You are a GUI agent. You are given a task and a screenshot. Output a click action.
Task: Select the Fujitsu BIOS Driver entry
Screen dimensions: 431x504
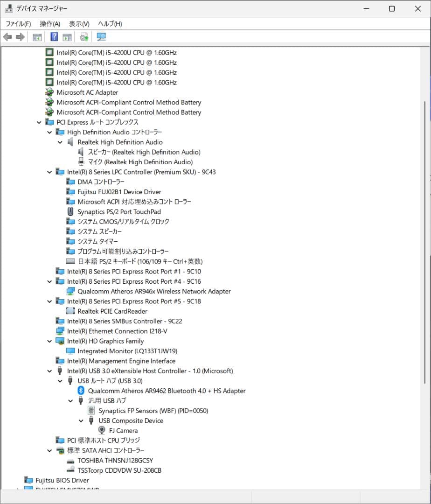[x=62, y=480]
